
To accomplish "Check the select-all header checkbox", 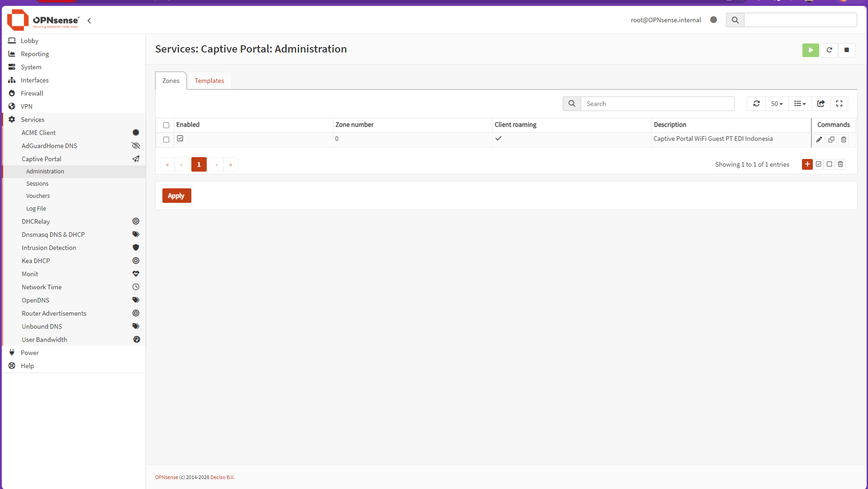I will coord(166,125).
